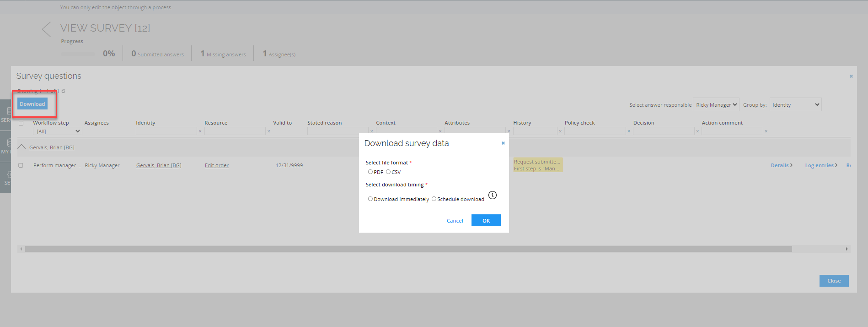This screenshot has height=327, width=868.
Task: Click the horizontal scrollbar thumb of the table
Action: click(x=408, y=249)
